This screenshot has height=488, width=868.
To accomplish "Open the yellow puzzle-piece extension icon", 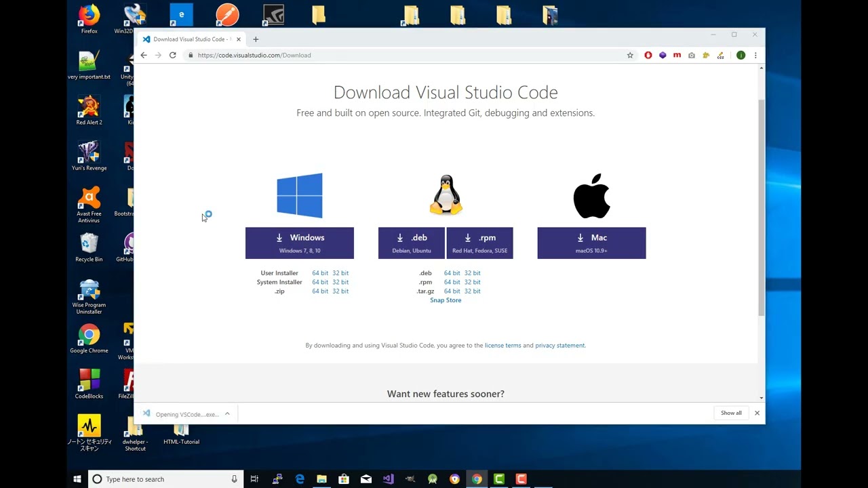I will coord(706,55).
